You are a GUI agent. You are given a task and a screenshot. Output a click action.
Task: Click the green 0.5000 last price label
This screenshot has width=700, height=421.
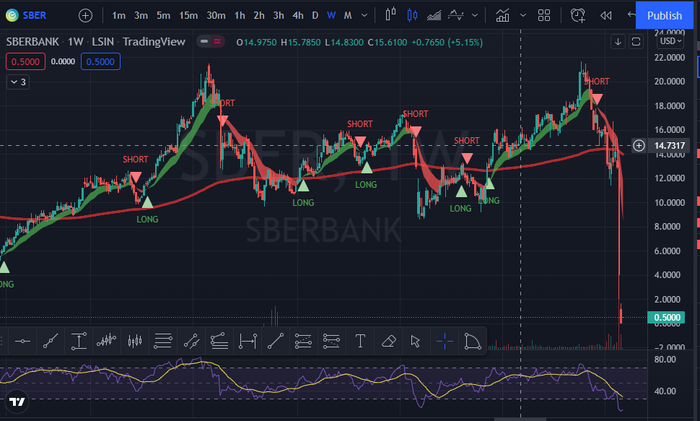667,317
